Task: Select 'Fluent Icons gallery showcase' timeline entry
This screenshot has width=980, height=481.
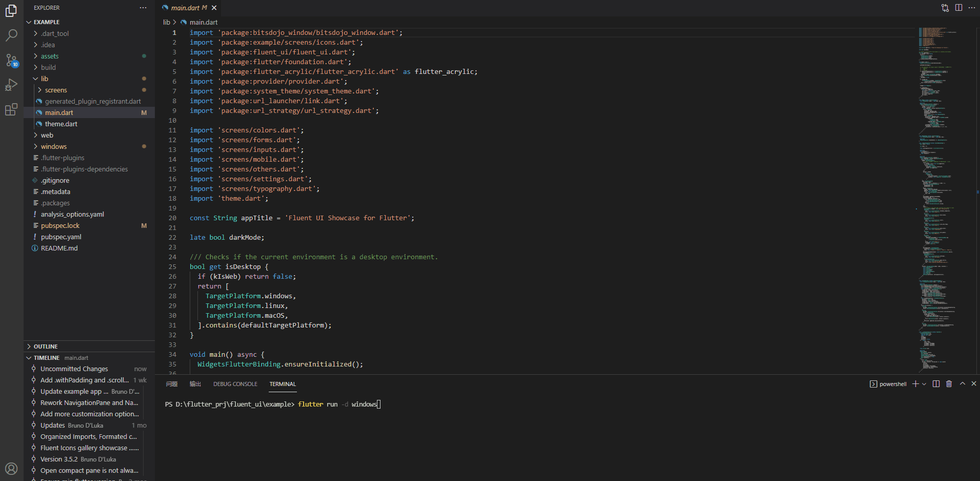Action: 90,448
